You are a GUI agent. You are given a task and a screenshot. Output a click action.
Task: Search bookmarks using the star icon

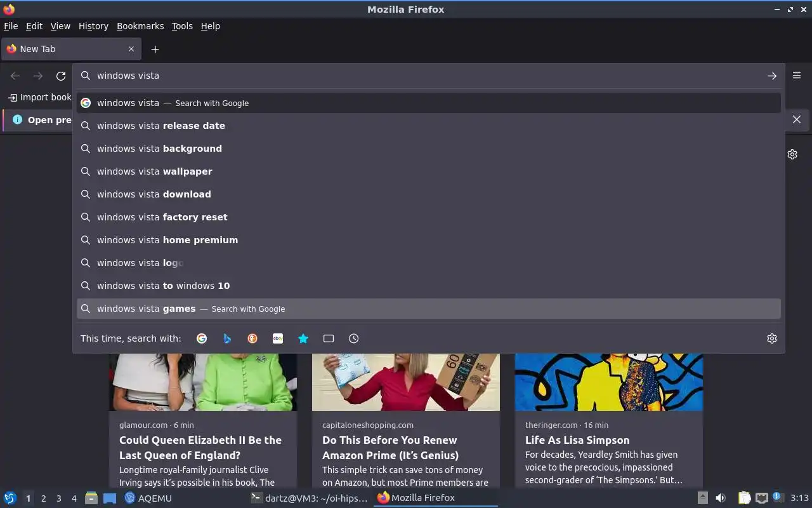click(303, 338)
